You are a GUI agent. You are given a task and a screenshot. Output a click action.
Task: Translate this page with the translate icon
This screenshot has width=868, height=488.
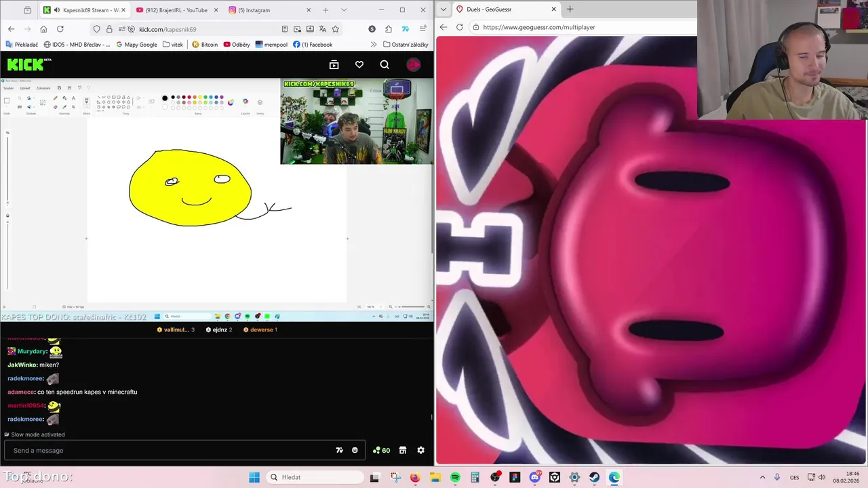coord(322,29)
